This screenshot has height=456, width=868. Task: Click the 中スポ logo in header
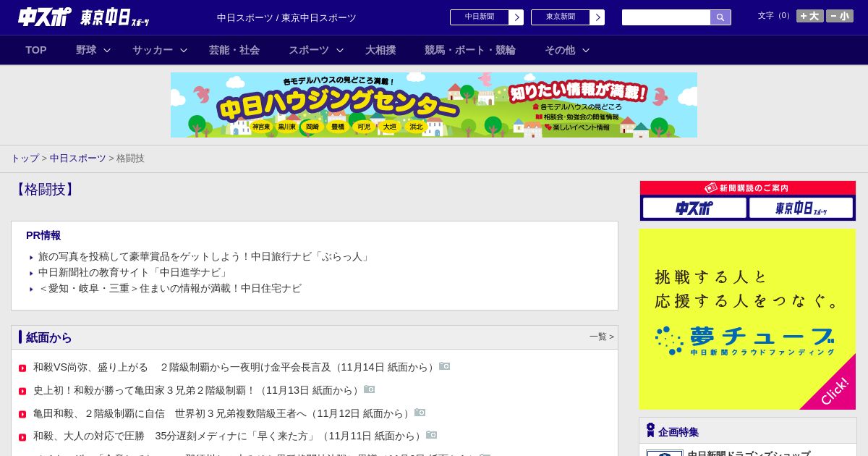pyautogui.click(x=44, y=17)
